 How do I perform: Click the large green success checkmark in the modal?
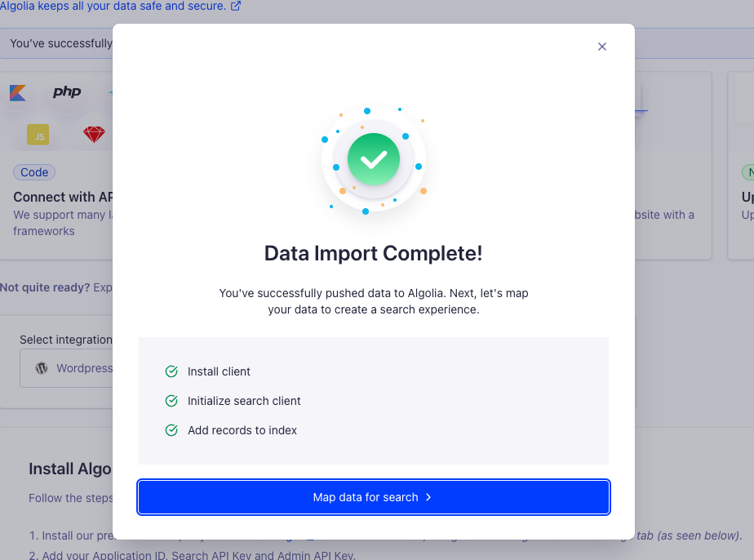point(374,159)
